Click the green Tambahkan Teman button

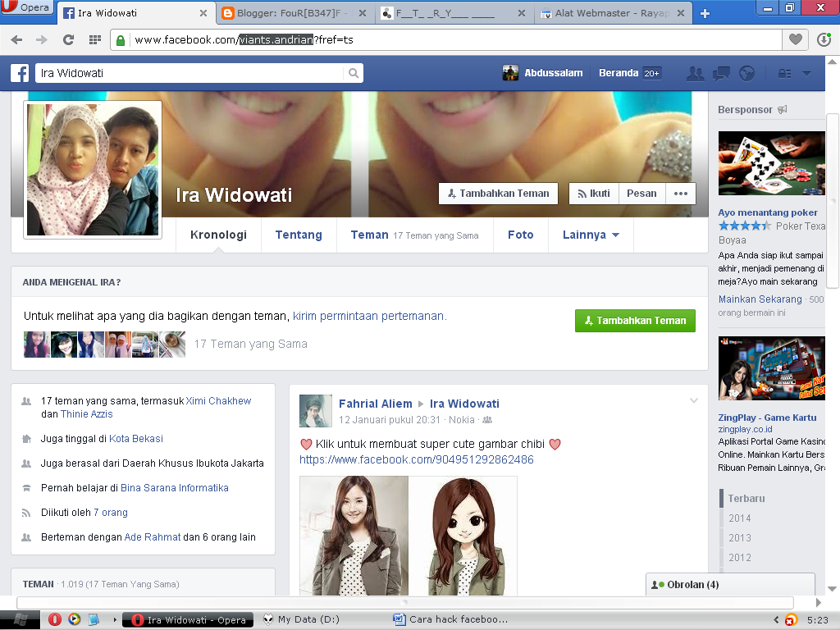[x=636, y=321]
